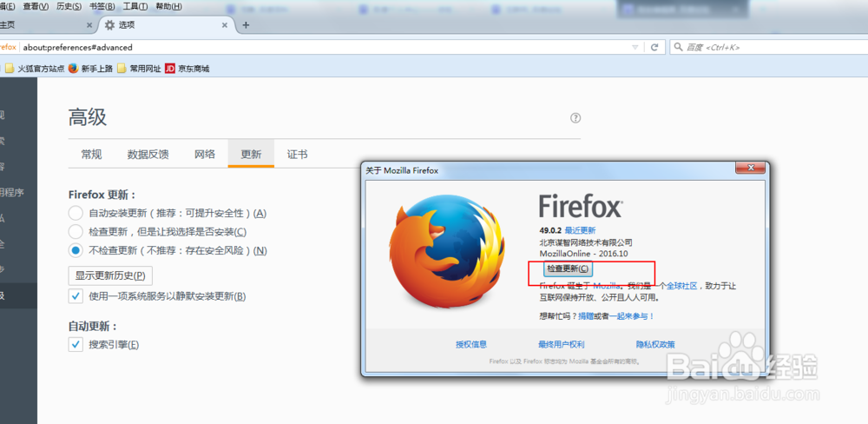Open the help question mark icon beside 高级
The width and height of the screenshot is (868, 424).
(575, 117)
